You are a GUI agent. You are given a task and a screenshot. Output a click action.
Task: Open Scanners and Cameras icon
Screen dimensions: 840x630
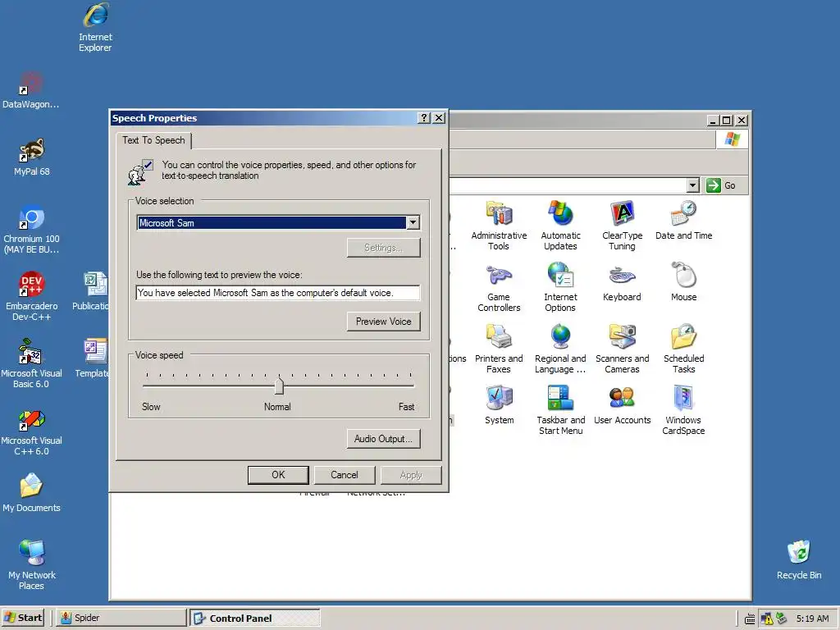622,349
